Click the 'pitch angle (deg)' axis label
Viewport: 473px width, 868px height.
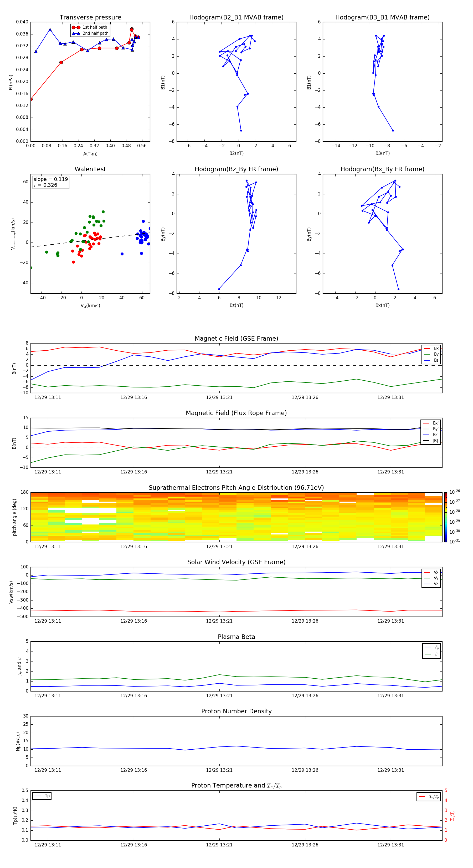14,517
